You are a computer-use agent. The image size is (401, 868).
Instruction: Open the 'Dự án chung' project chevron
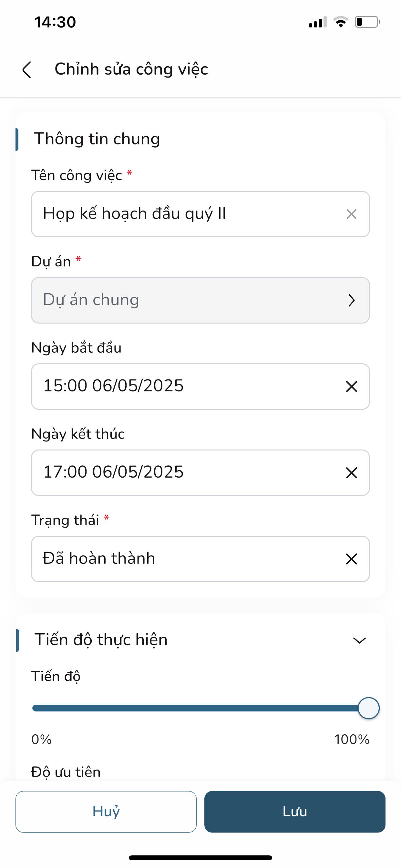coord(351,300)
